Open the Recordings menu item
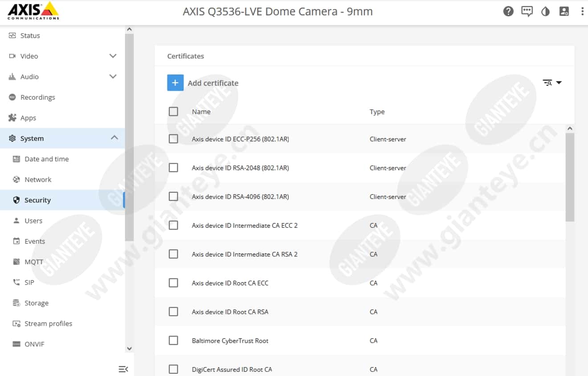588x376 pixels. pyautogui.click(x=37, y=97)
